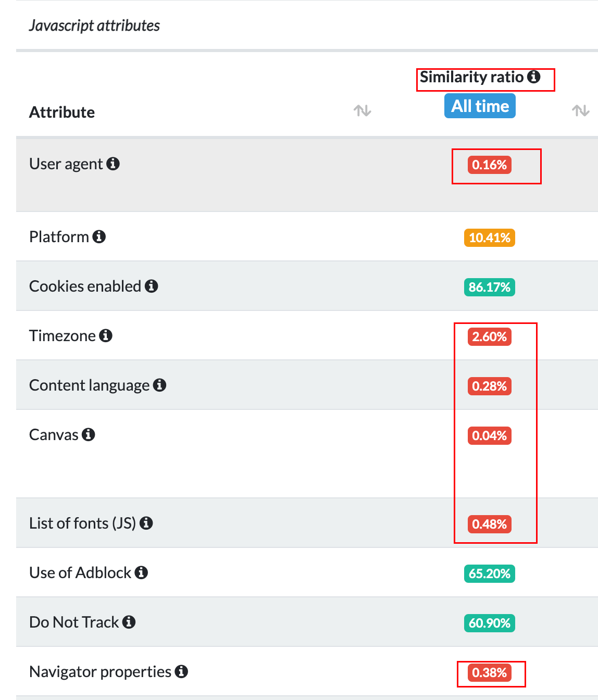Image resolution: width=598 pixels, height=700 pixels.
Task: Click the Attribute column header
Action: pos(62,113)
